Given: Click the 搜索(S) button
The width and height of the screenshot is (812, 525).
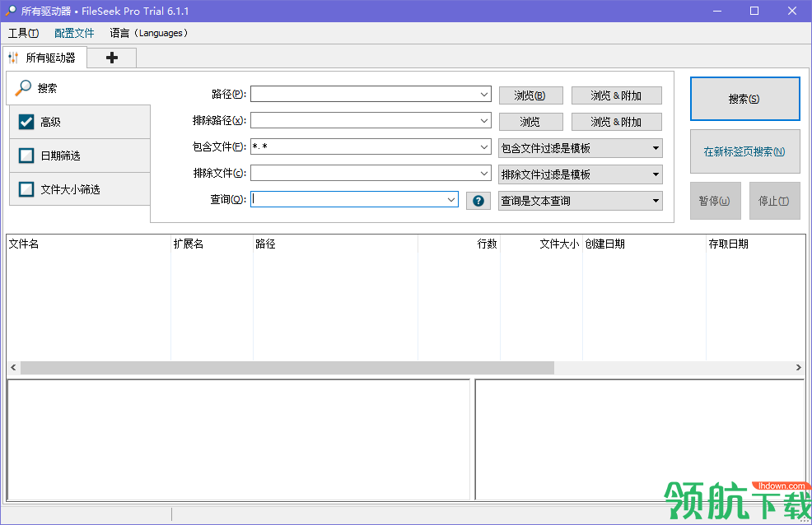Looking at the screenshot, I should [744, 99].
